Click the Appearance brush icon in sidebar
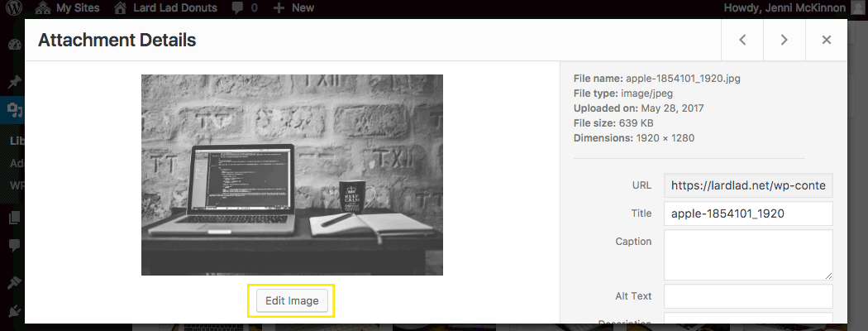The height and width of the screenshot is (331, 868). point(15,283)
